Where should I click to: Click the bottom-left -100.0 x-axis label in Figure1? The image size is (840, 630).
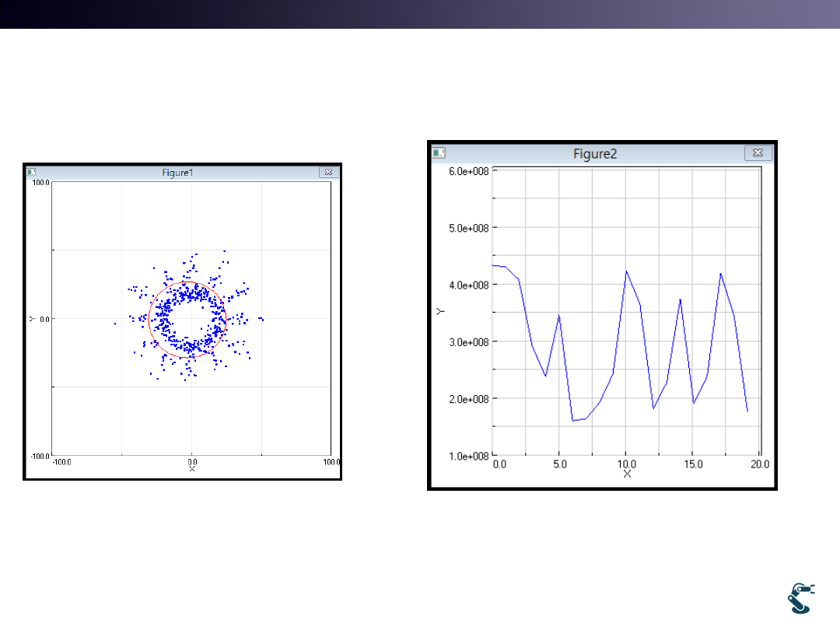tap(61, 462)
